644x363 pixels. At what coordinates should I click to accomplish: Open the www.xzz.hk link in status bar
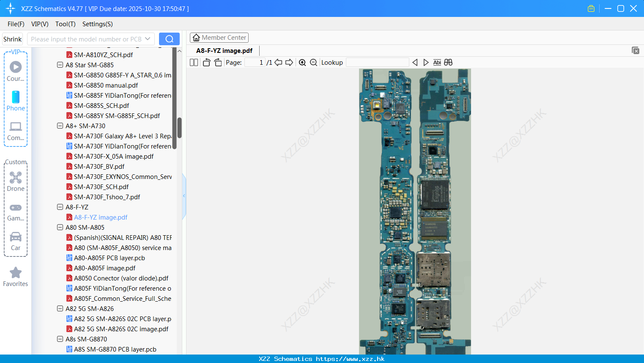[x=350, y=359]
